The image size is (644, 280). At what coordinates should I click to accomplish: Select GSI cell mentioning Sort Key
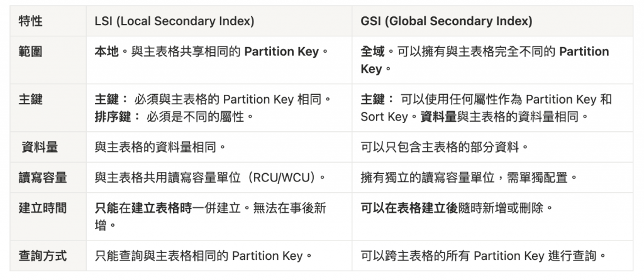pos(492,108)
